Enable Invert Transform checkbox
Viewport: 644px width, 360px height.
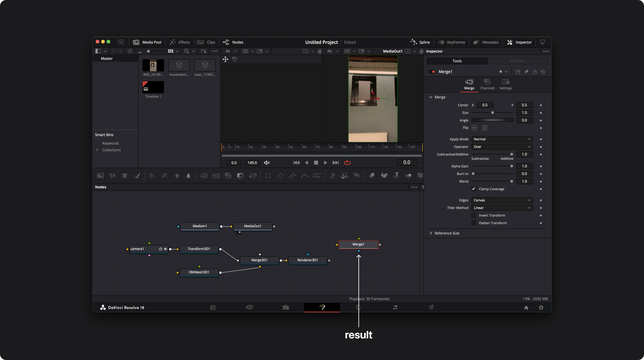coord(474,215)
